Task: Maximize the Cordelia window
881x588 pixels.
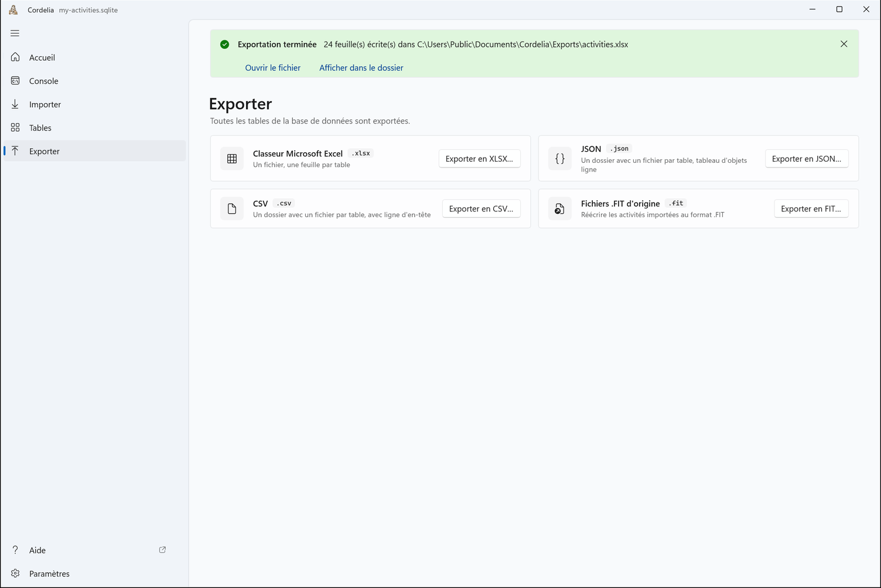Action: (x=839, y=9)
